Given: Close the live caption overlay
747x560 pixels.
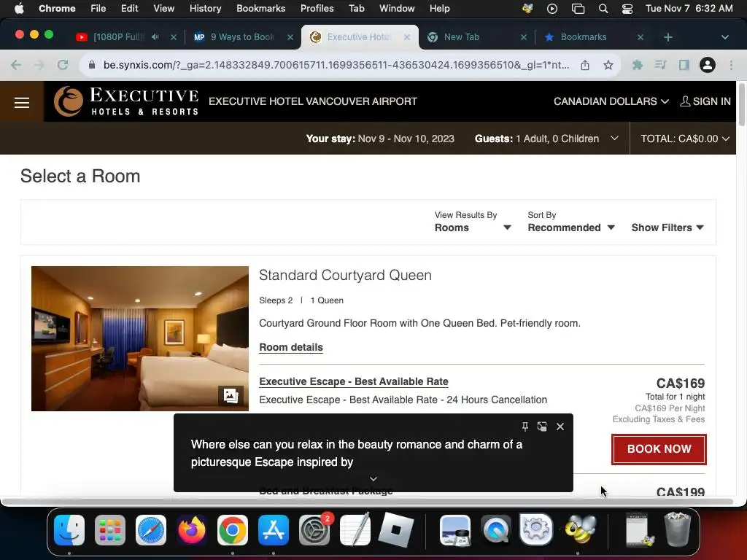Looking at the screenshot, I should click(560, 426).
